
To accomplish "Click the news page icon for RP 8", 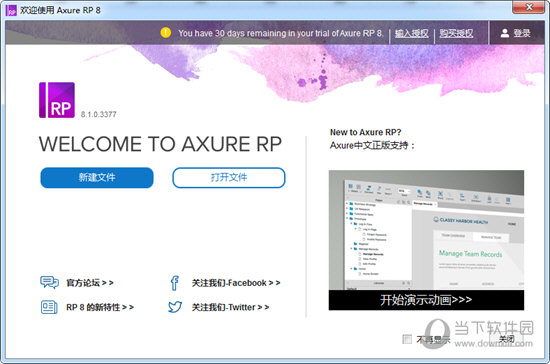I will (49, 307).
